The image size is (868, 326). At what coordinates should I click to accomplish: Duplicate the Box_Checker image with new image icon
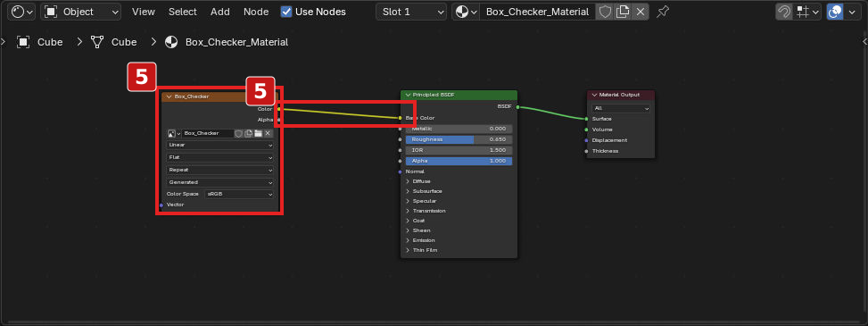coord(249,134)
